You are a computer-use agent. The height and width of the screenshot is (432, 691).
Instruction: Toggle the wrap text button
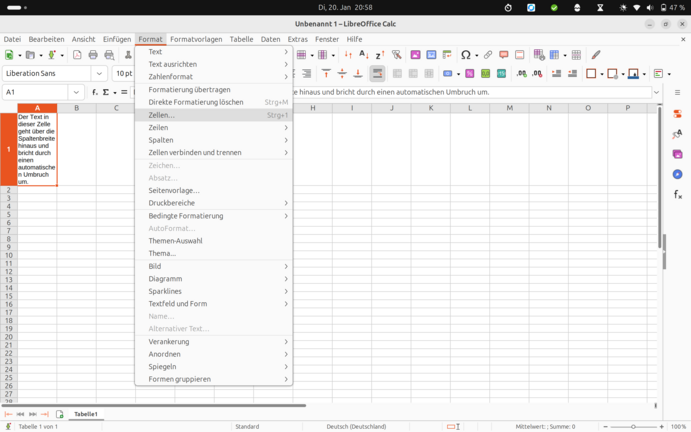pyautogui.click(x=377, y=74)
